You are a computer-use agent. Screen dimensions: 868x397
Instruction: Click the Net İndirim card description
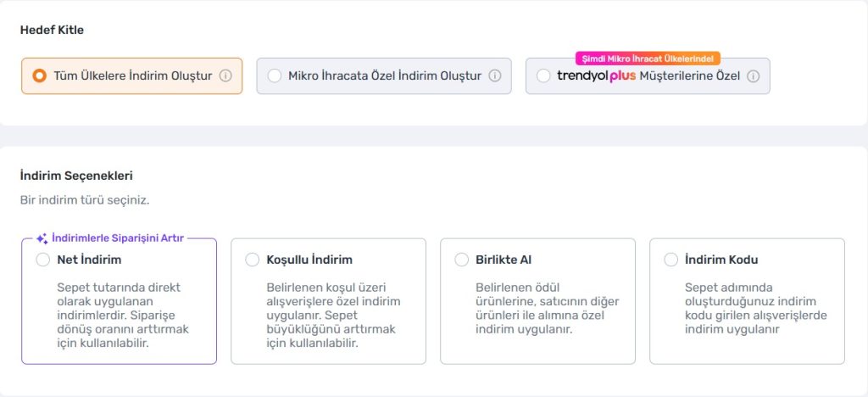click(x=123, y=316)
